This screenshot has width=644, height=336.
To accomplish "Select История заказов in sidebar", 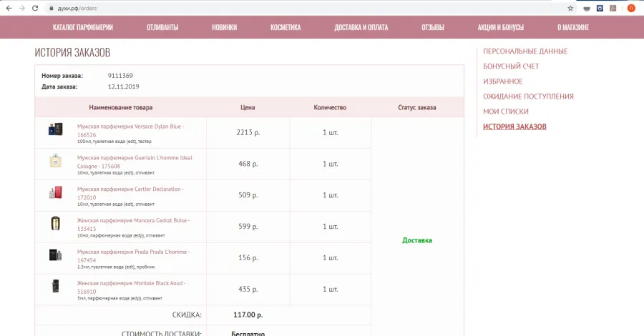I will point(514,127).
